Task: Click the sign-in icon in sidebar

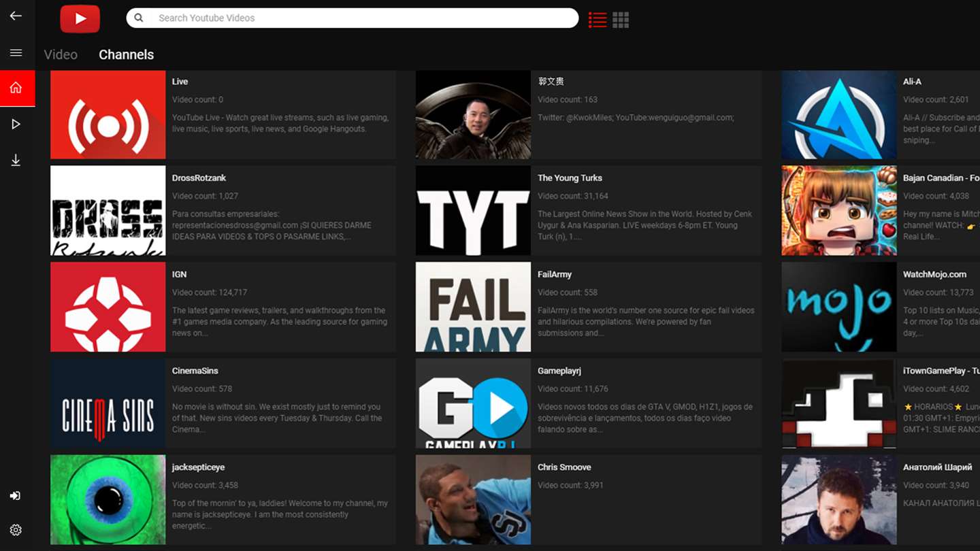Action: [x=15, y=496]
